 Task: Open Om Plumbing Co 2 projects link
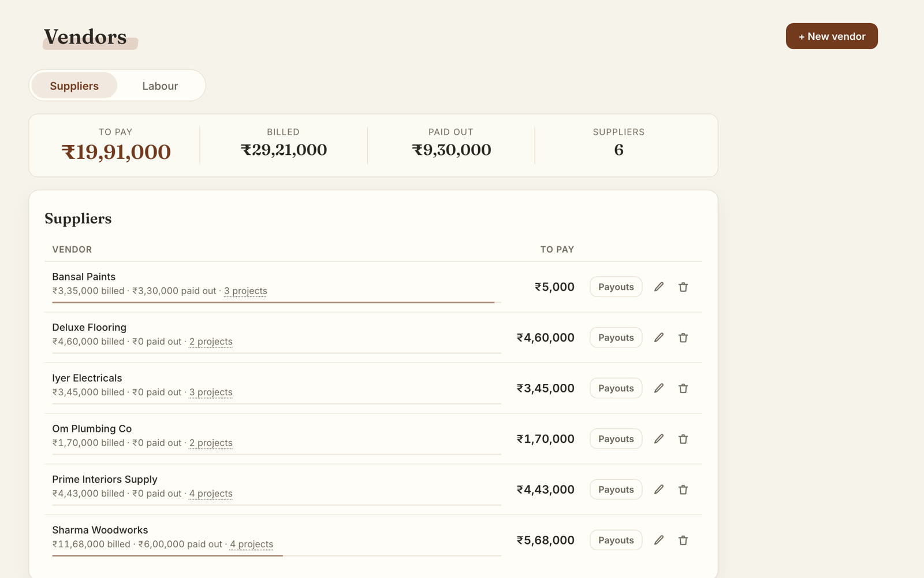tap(211, 443)
